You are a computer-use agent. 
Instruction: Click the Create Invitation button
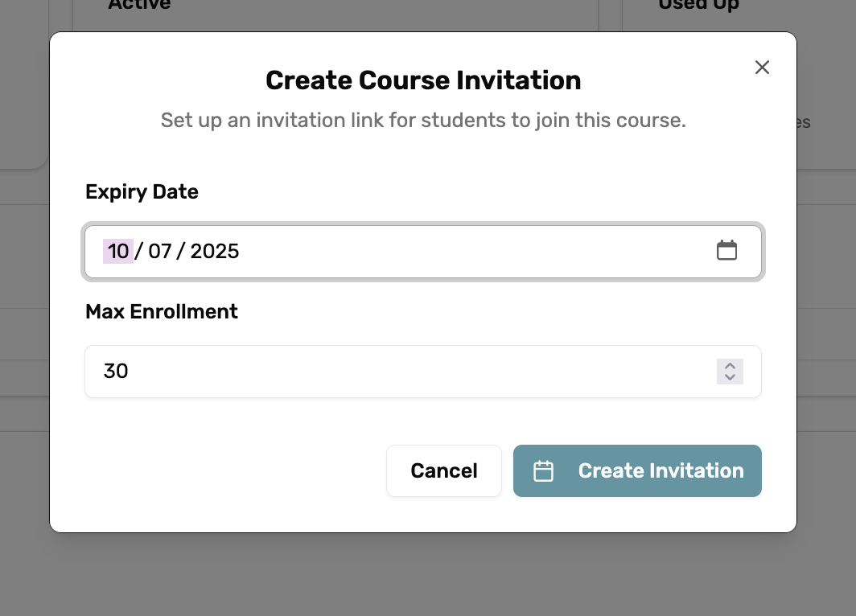(637, 470)
